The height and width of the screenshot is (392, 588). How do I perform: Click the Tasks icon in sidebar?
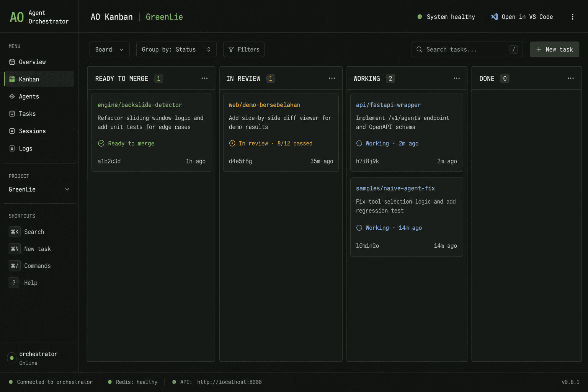click(12, 114)
